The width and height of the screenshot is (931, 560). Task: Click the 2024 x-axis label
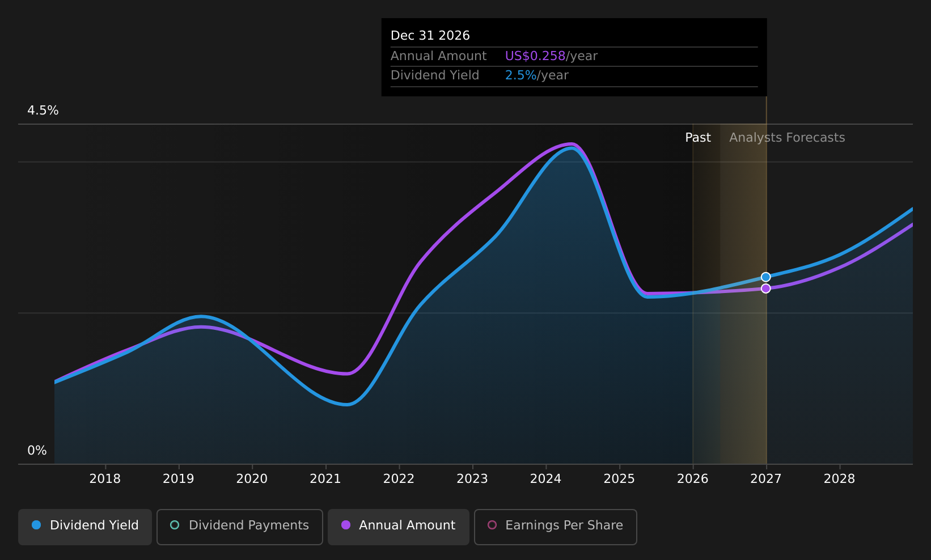(x=545, y=479)
